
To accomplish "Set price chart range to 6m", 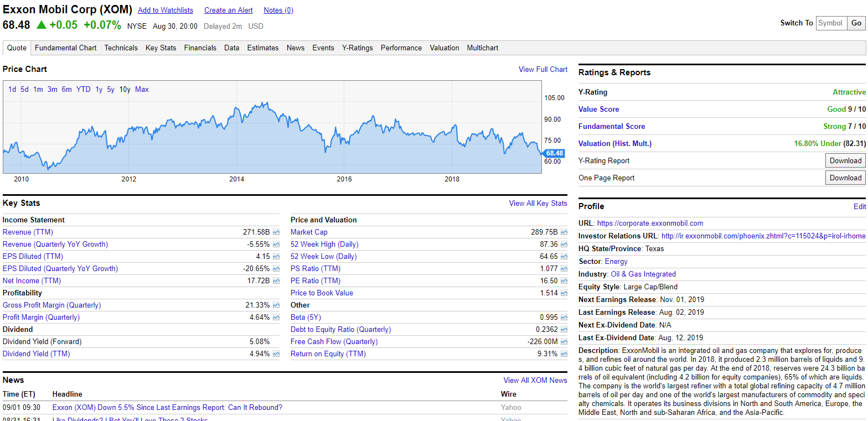I will pyautogui.click(x=66, y=90).
